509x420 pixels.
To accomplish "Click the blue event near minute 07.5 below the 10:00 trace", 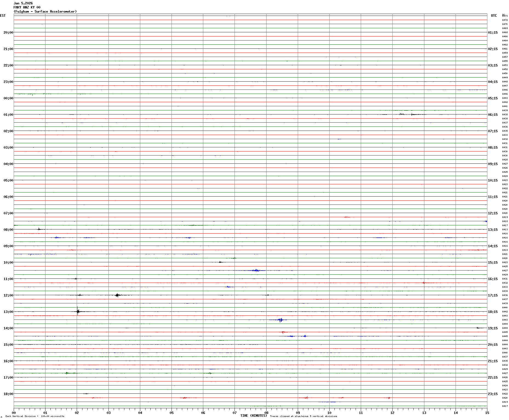I will tap(256, 271).
